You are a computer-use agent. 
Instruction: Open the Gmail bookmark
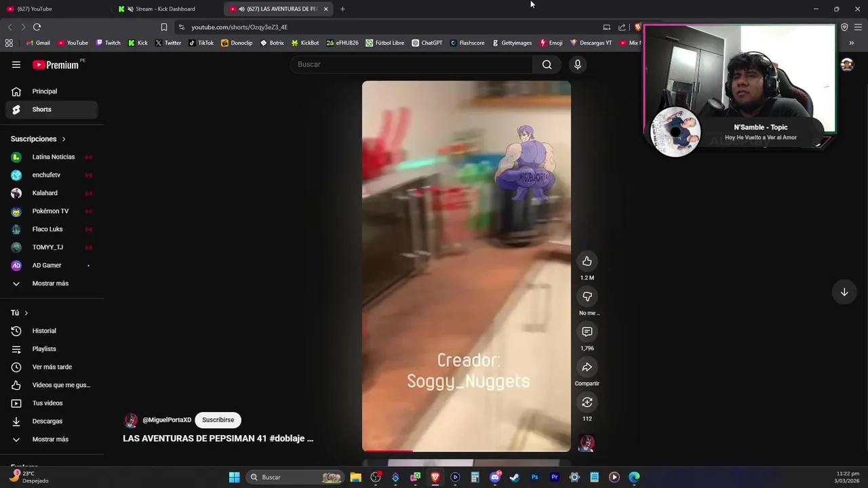[x=38, y=43]
